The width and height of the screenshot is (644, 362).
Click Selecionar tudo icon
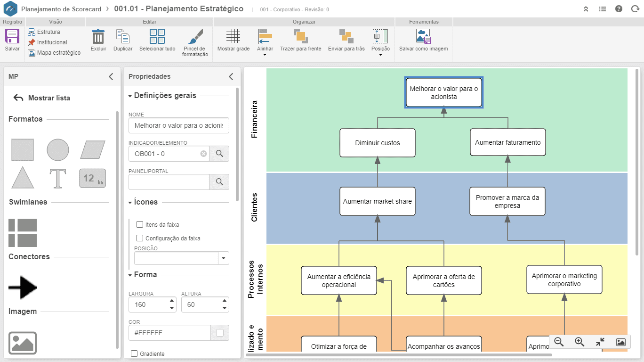pos(157,37)
